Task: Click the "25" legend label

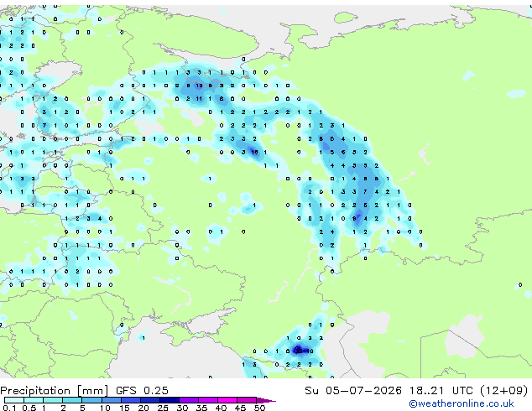Action: point(163,408)
